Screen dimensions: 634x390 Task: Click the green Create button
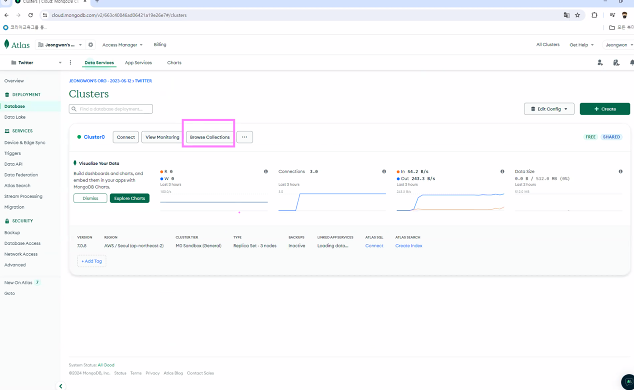click(605, 109)
